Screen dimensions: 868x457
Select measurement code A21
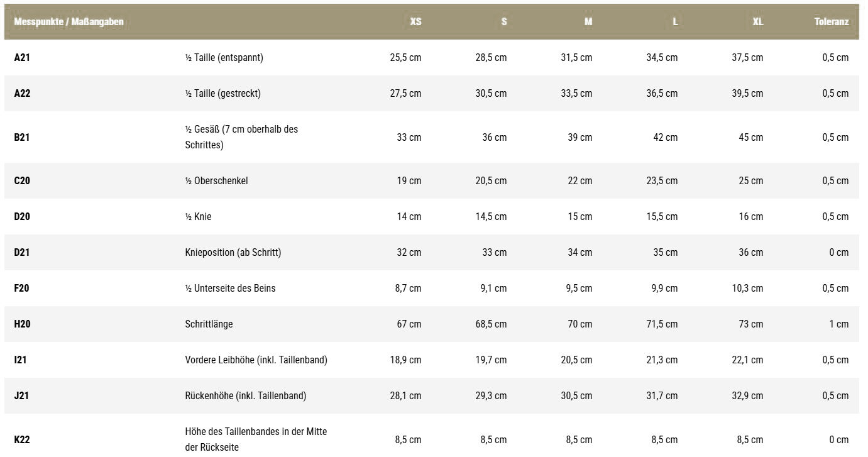tap(22, 57)
